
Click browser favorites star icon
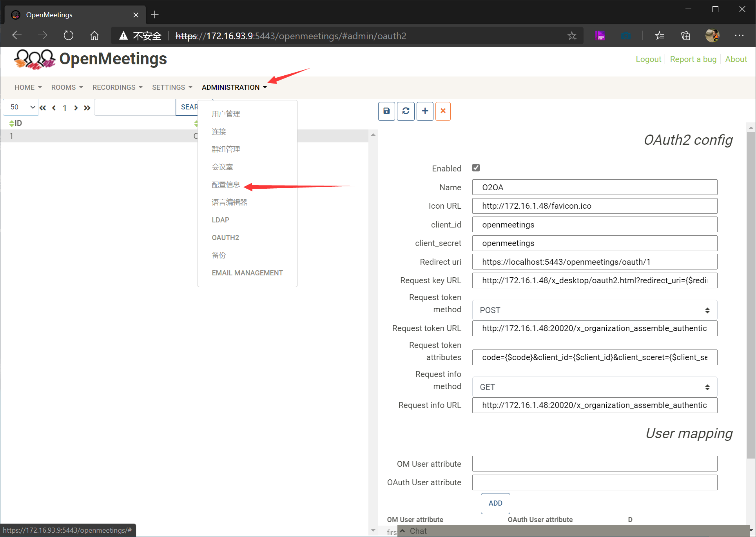click(x=572, y=36)
